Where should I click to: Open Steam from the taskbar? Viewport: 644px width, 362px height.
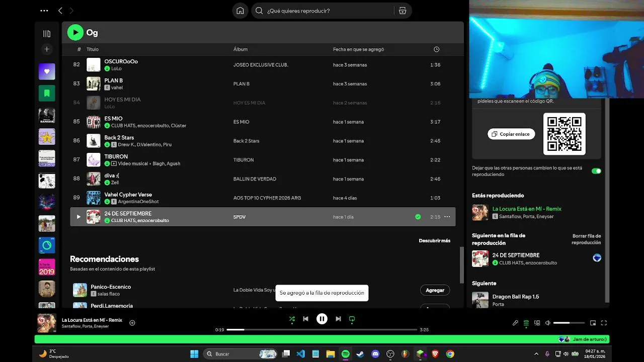[360, 354]
